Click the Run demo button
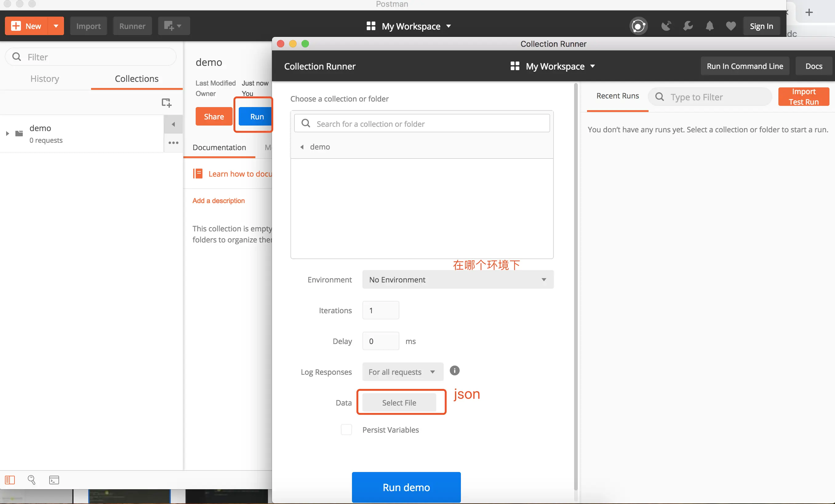 tap(406, 487)
